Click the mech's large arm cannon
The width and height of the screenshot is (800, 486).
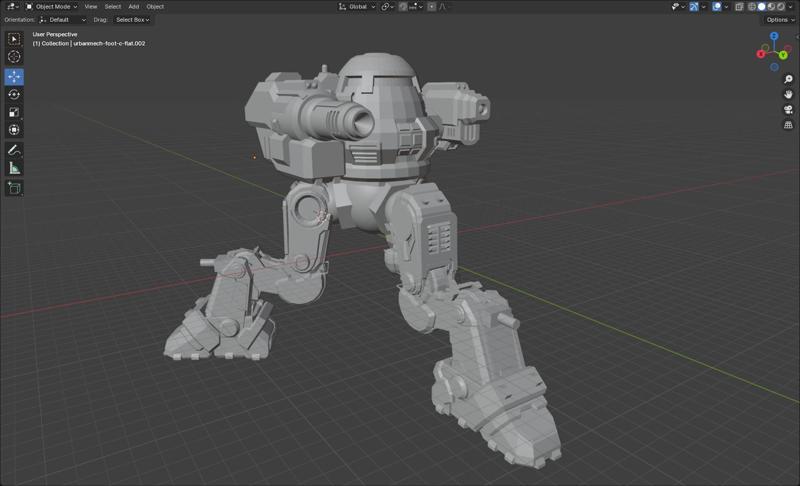[x=334, y=117]
